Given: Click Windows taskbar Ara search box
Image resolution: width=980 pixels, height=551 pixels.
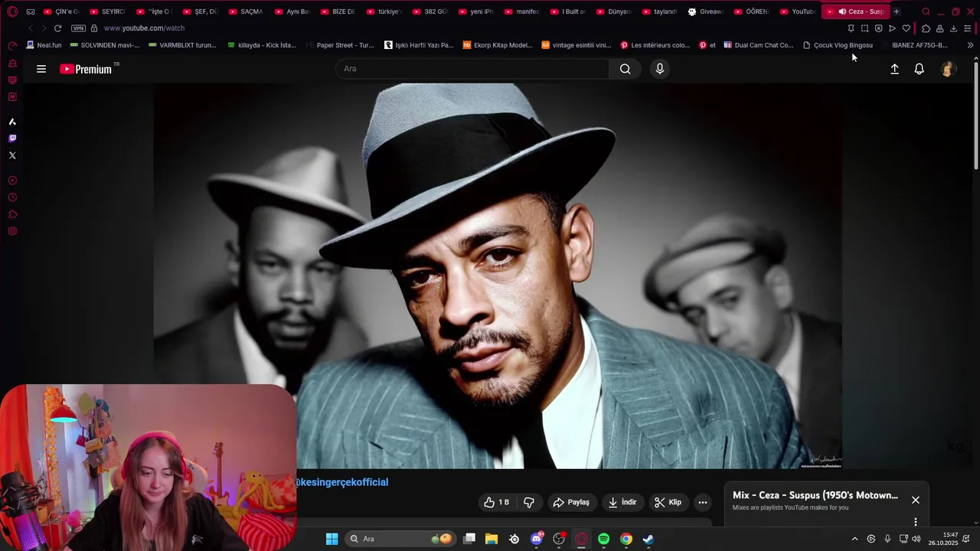Looking at the screenshot, I should click(x=400, y=539).
